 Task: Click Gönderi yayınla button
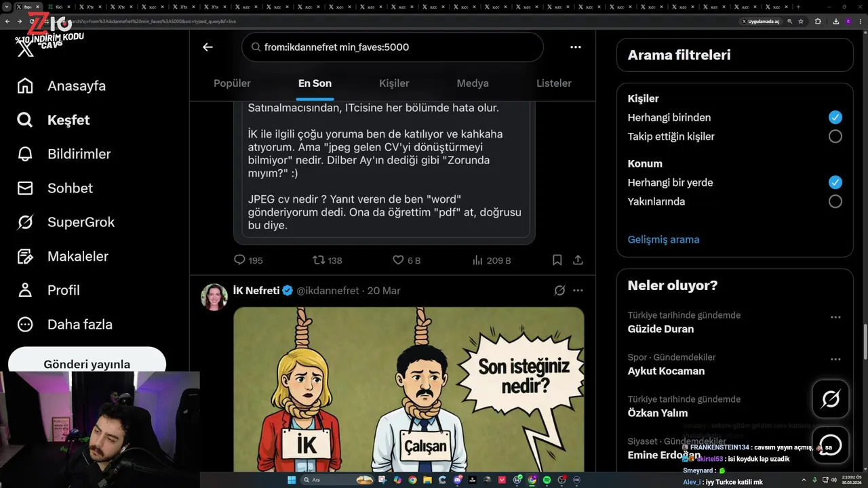coord(87,363)
